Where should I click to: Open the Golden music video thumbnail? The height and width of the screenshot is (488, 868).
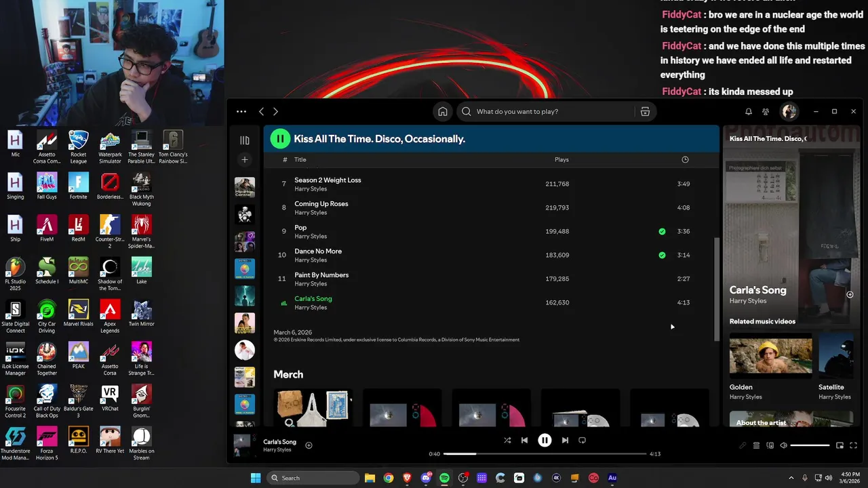[770, 356]
